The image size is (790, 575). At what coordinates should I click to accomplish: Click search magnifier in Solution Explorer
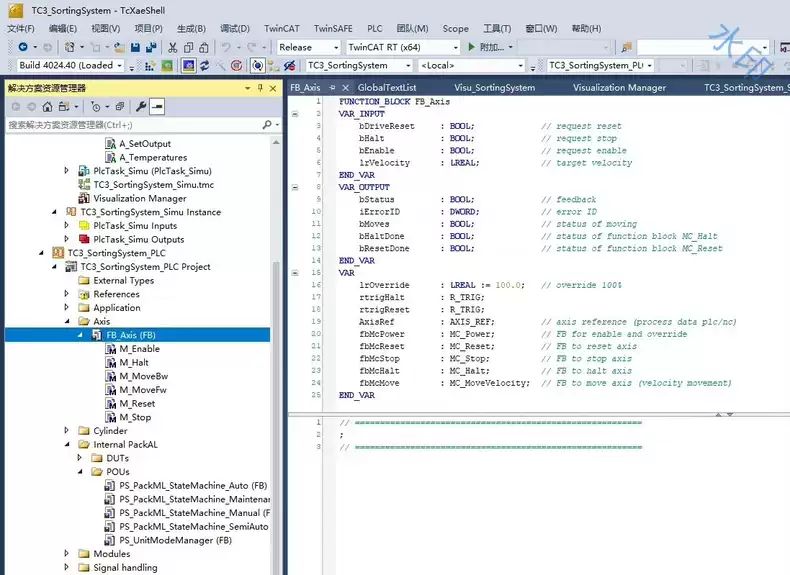coord(267,125)
